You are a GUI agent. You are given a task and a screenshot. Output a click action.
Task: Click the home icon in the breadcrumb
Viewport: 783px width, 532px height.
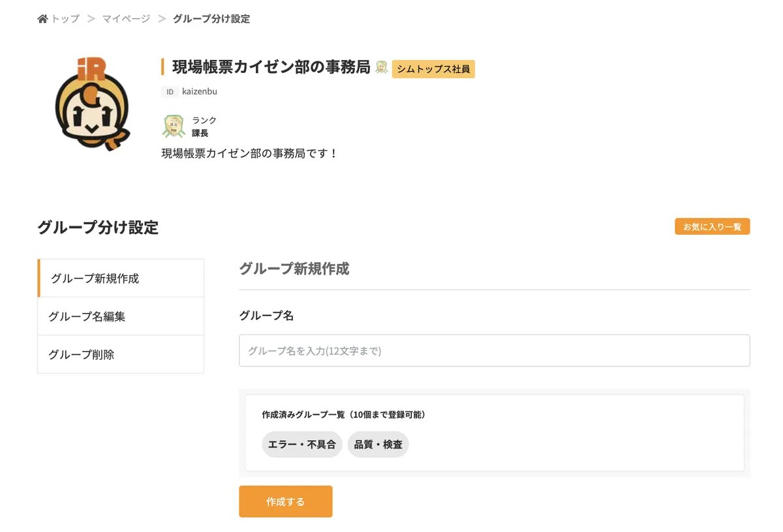pyautogui.click(x=43, y=19)
